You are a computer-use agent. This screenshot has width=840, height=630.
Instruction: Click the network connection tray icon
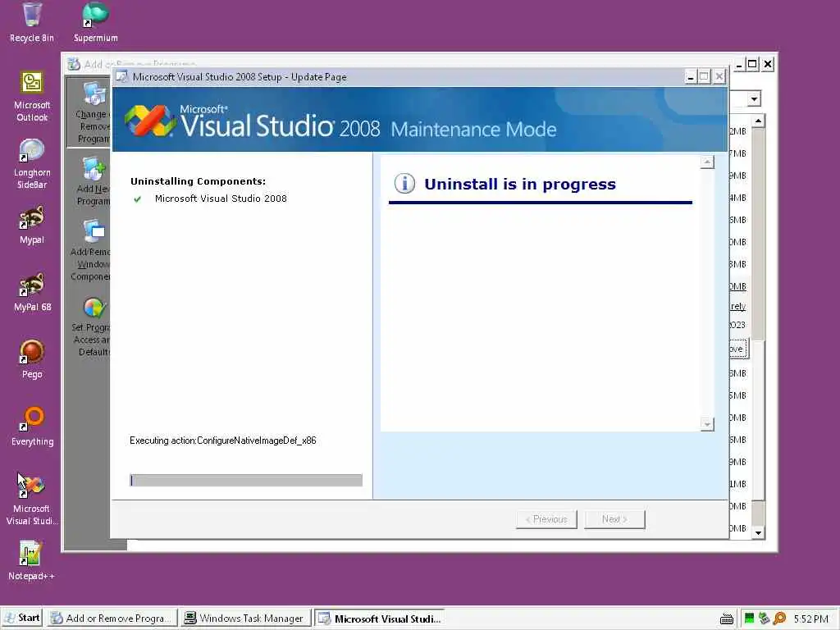[764, 619]
